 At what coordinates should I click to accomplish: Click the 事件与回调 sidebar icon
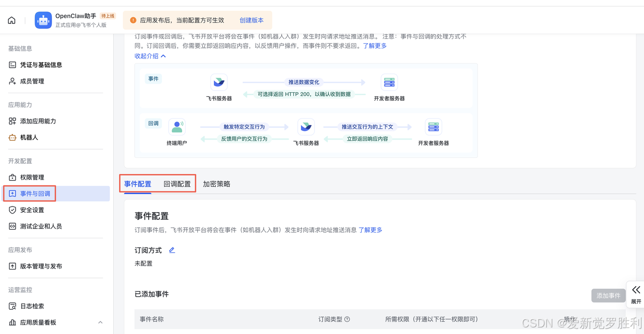pyautogui.click(x=13, y=193)
